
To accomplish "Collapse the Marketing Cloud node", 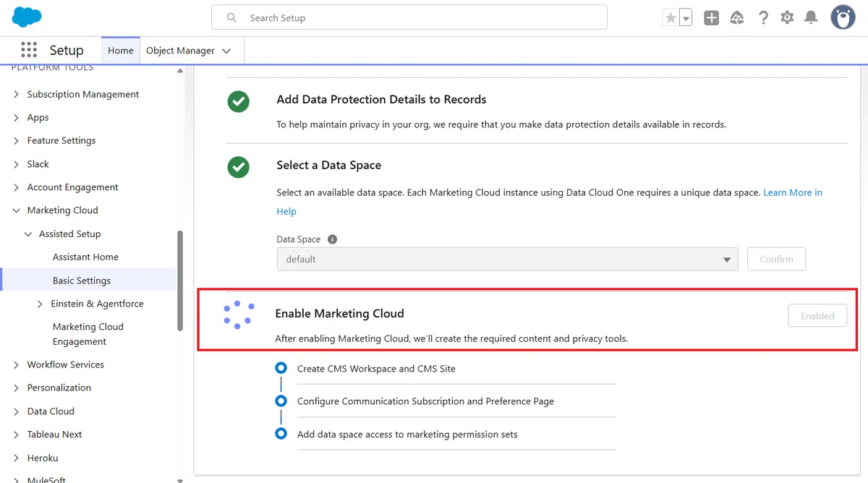I will pos(17,210).
